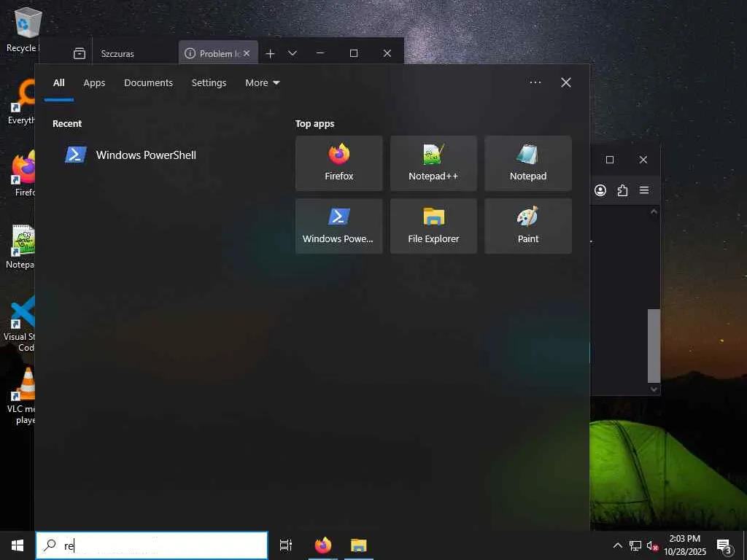This screenshot has width=747, height=560.
Task: Open Paint from Top apps
Action: coord(528,226)
